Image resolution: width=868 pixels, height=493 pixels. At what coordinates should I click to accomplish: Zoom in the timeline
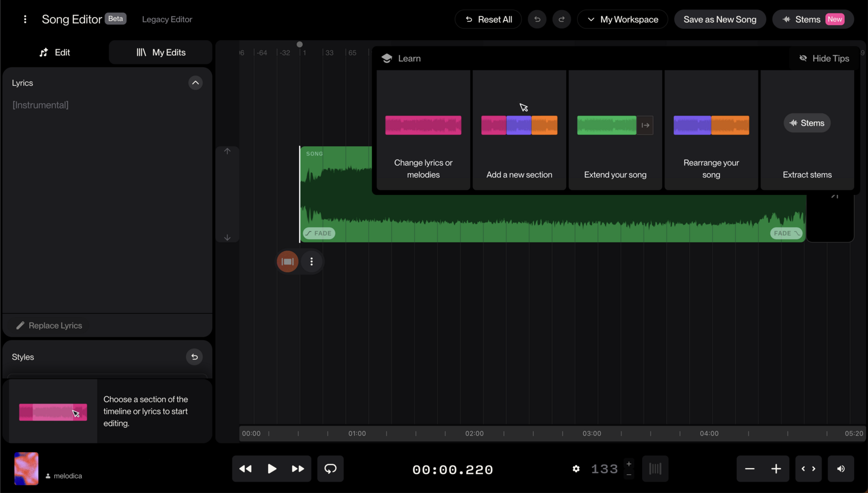pos(776,469)
